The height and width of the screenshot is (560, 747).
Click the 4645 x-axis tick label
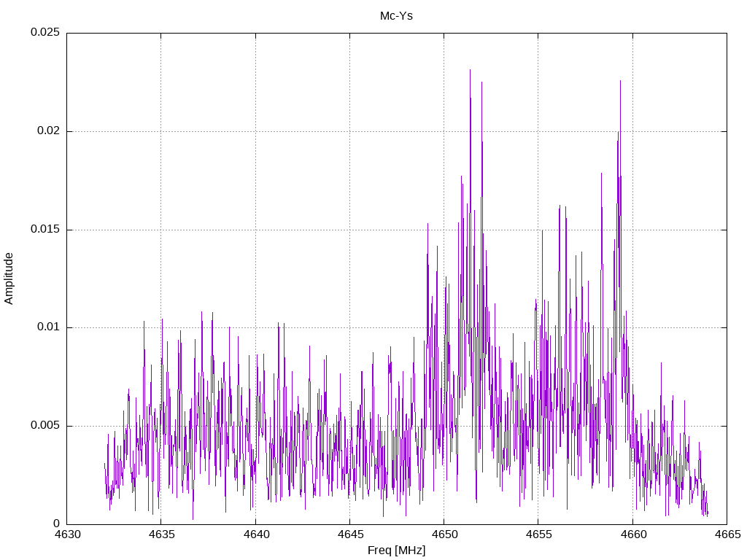[351, 534]
